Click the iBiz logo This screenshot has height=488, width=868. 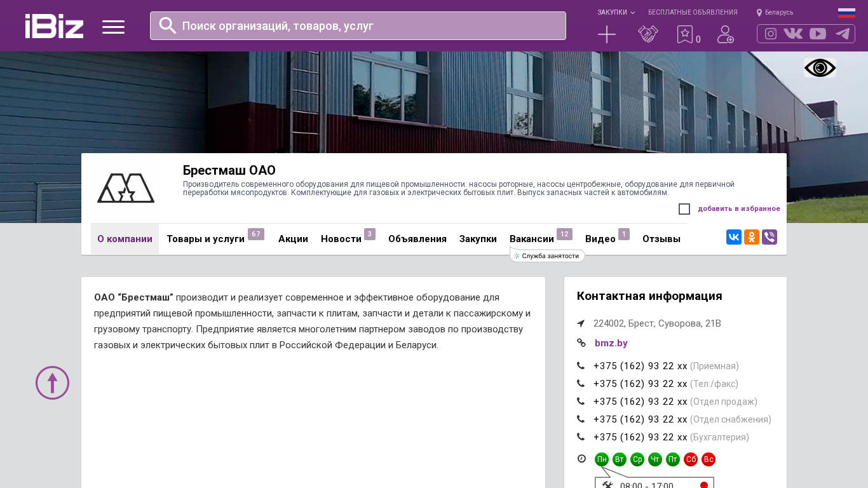(54, 26)
